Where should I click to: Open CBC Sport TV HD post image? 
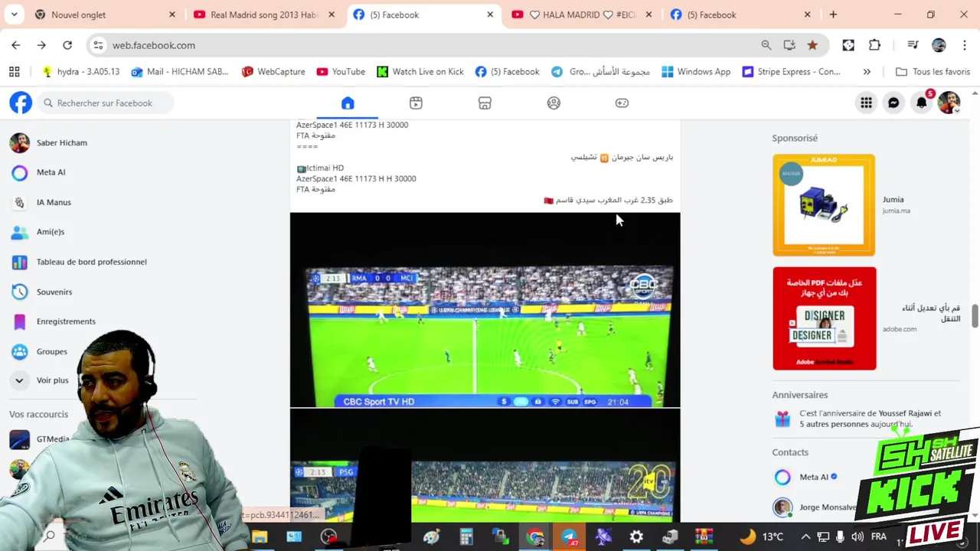[x=485, y=310]
